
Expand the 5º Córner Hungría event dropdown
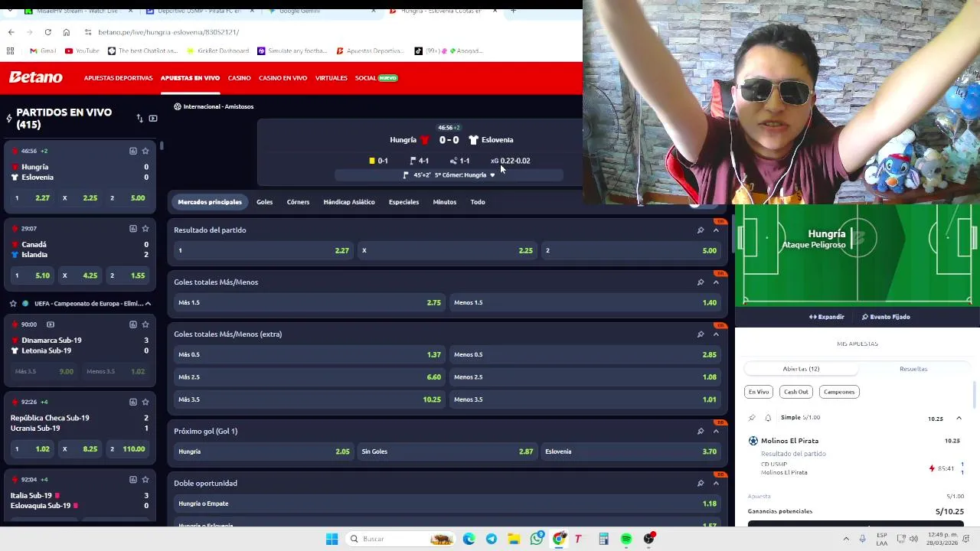492,175
